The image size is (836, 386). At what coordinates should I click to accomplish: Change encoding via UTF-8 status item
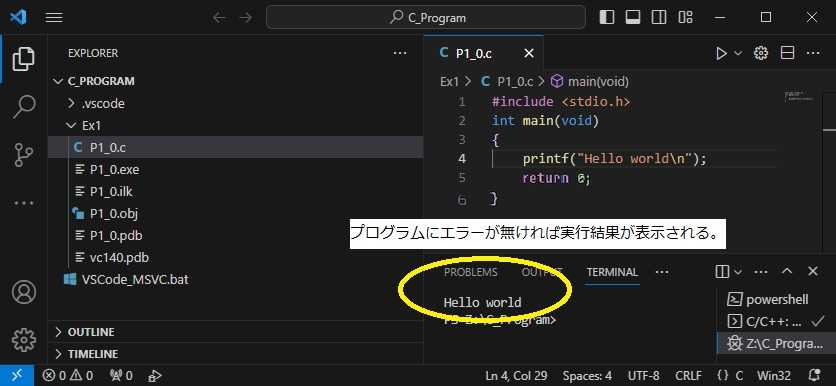(x=644, y=375)
